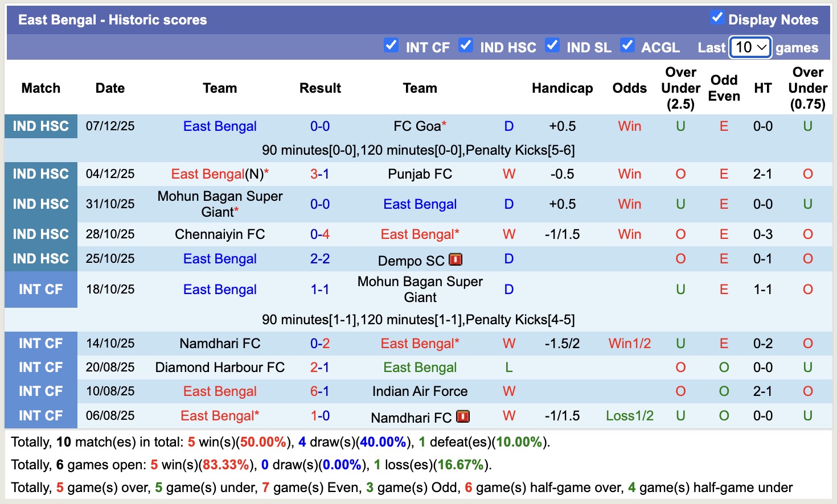Select the IND HSC badge on the 07/12/25 match

[40, 126]
